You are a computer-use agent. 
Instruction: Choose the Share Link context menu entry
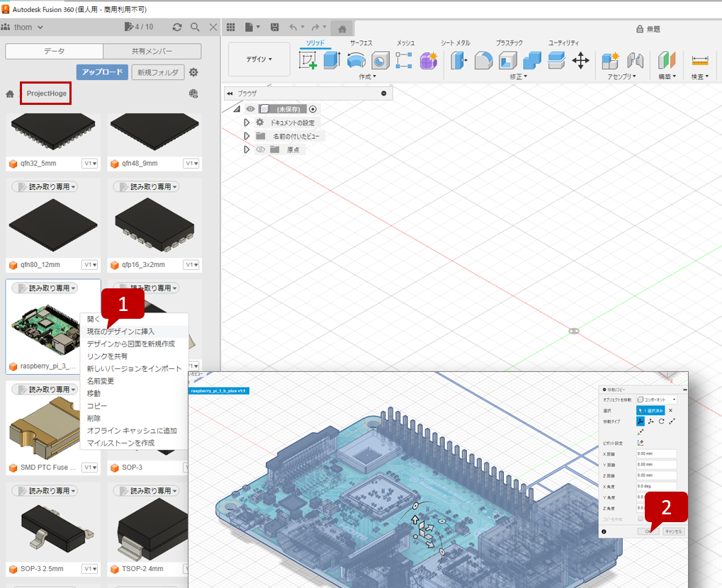(135, 356)
